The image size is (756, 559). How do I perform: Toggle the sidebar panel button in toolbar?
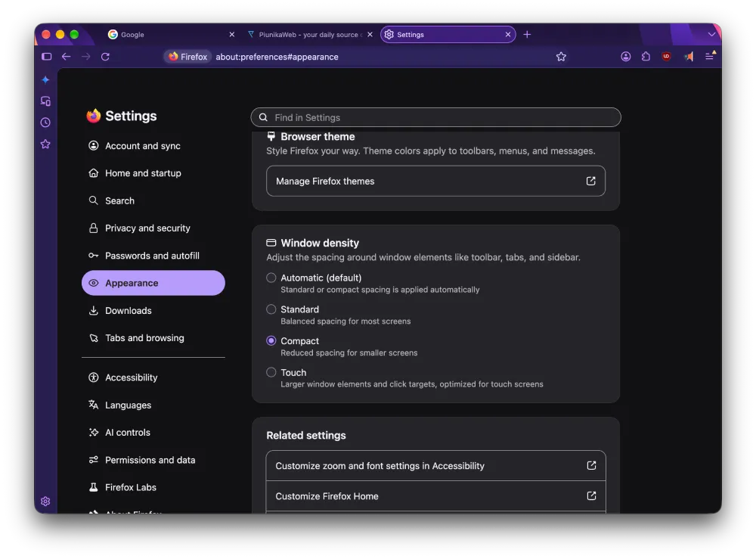tap(47, 57)
